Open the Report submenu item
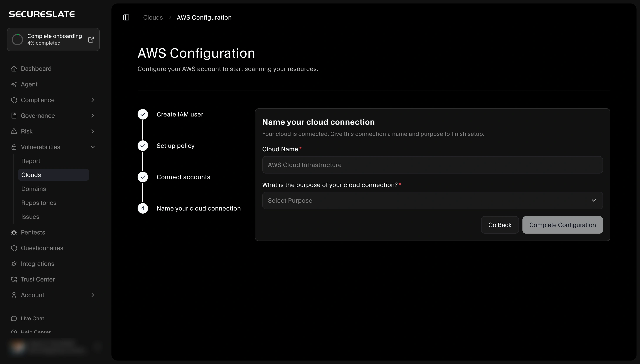Viewport: 640px width, 364px height. tap(31, 161)
